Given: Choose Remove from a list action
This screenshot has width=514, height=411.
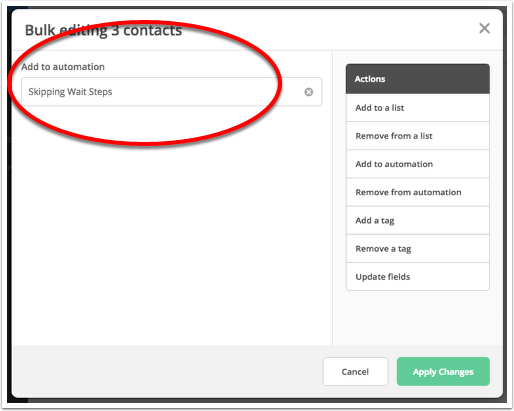Looking at the screenshot, I should tap(418, 136).
